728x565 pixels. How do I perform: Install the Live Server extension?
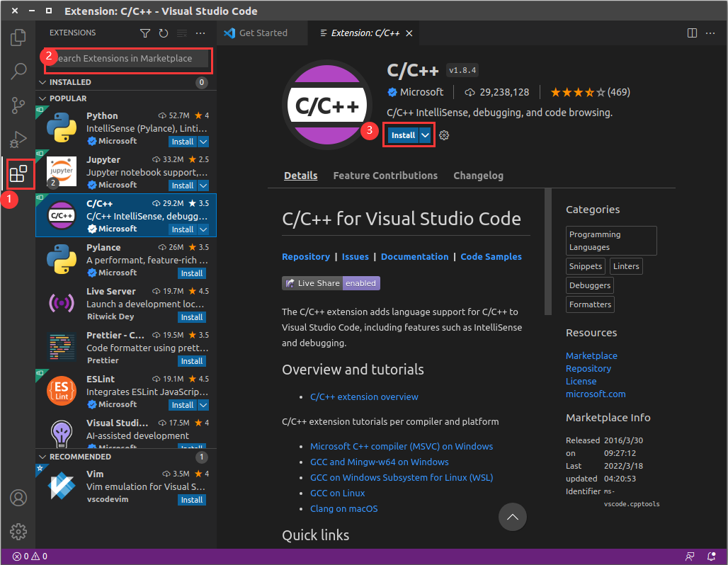(x=192, y=317)
